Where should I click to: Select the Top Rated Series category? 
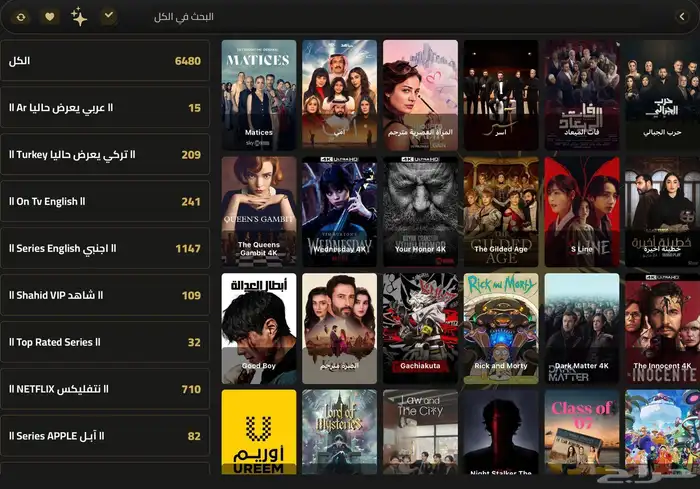click(x=105, y=342)
